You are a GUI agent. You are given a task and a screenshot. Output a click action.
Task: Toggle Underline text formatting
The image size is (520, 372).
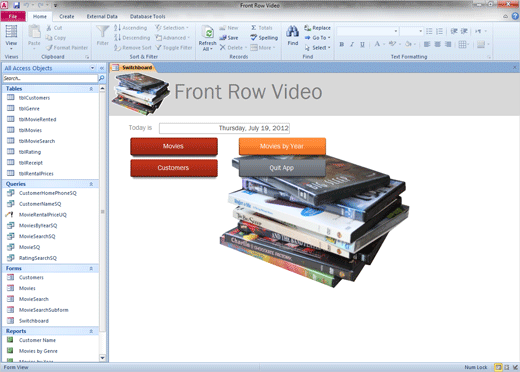click(362, 44)
